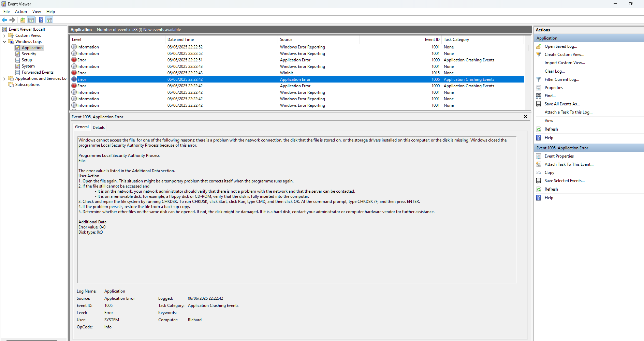644x341 pixels.
Task: Click the Save All Events As disk icon
Action: (539, 104)
